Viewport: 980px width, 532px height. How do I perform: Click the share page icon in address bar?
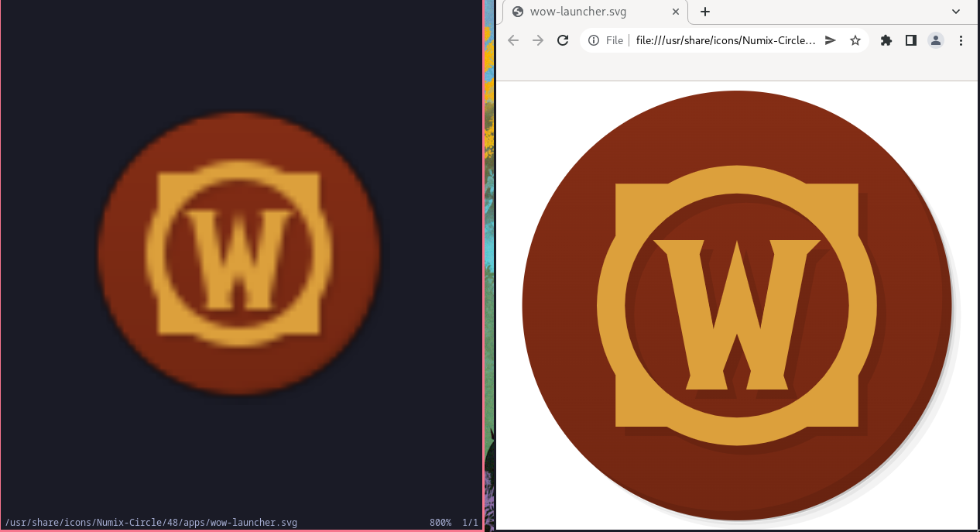point(831,40)
